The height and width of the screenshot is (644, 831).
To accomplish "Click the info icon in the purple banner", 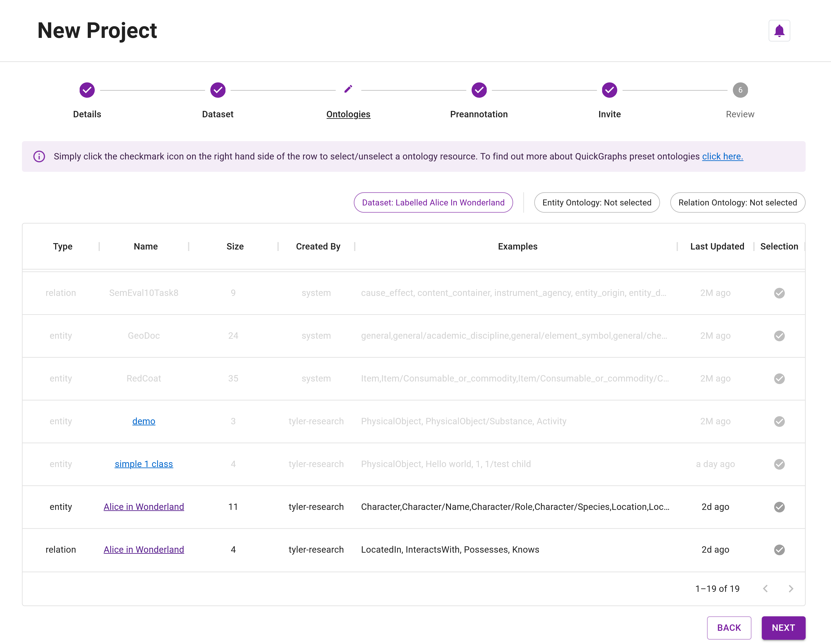I will [39, 156].
